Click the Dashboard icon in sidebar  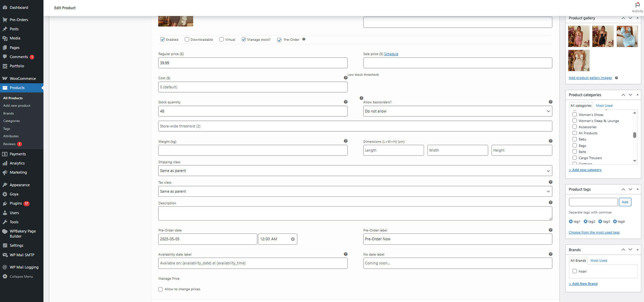[5, 7]
